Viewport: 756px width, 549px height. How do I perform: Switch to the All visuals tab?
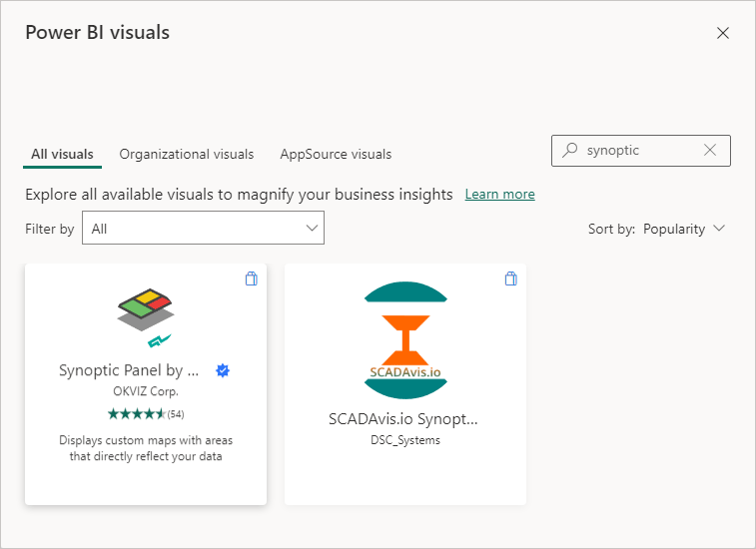(62, 155)
